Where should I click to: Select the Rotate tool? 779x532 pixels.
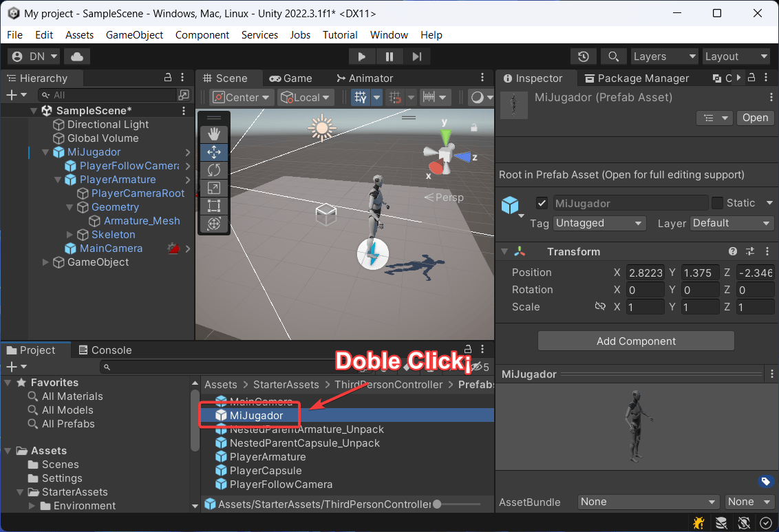[214, 170]
